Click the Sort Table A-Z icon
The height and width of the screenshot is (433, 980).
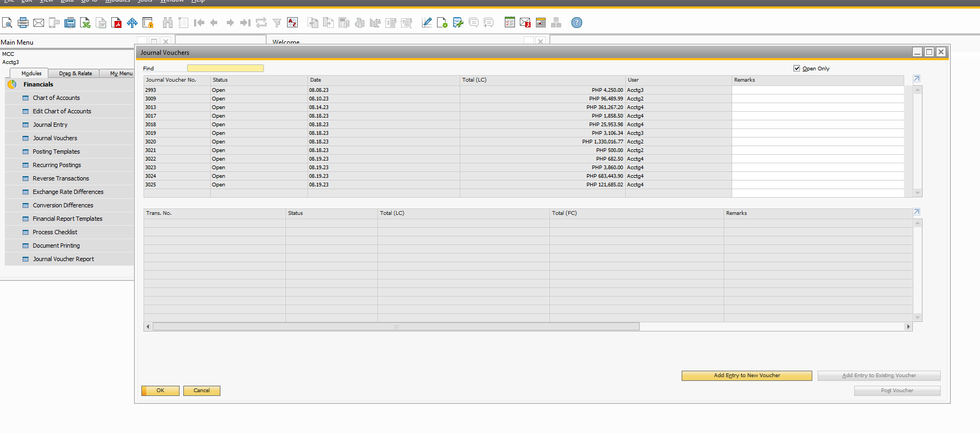click(x=292, y=23)
